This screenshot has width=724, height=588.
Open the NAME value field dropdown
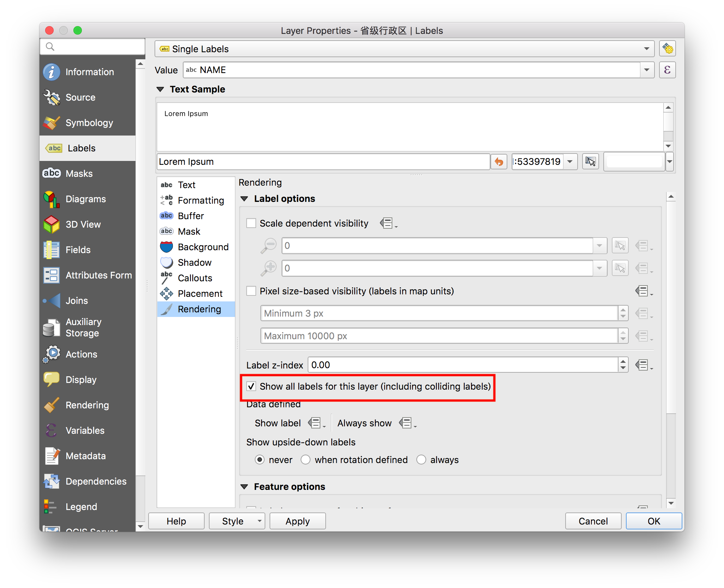646,70
